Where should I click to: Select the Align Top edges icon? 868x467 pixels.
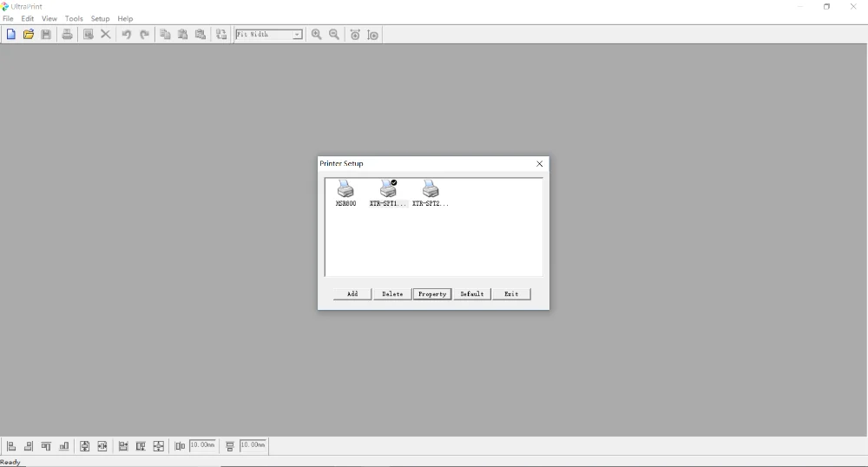pyautogui.click(x=46, y=446)
